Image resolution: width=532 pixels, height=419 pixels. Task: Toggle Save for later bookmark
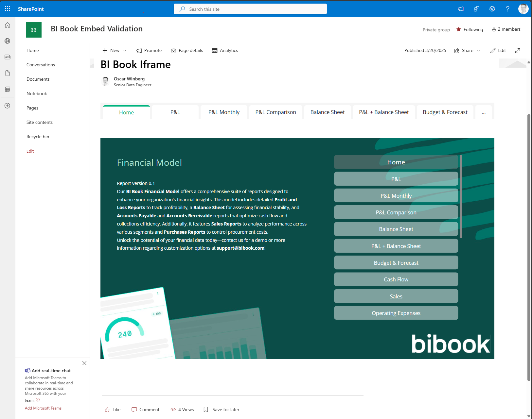click(221, 410)
